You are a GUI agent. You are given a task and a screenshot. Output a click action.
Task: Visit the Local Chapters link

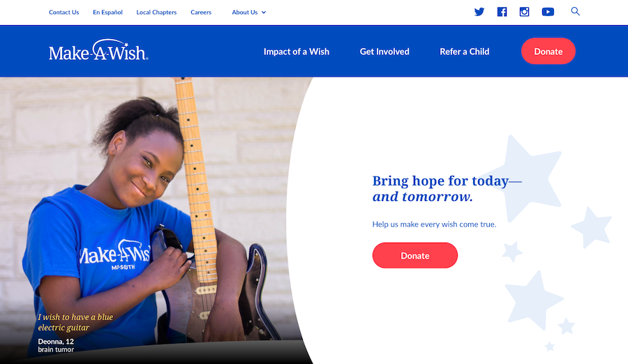(156, 13)
